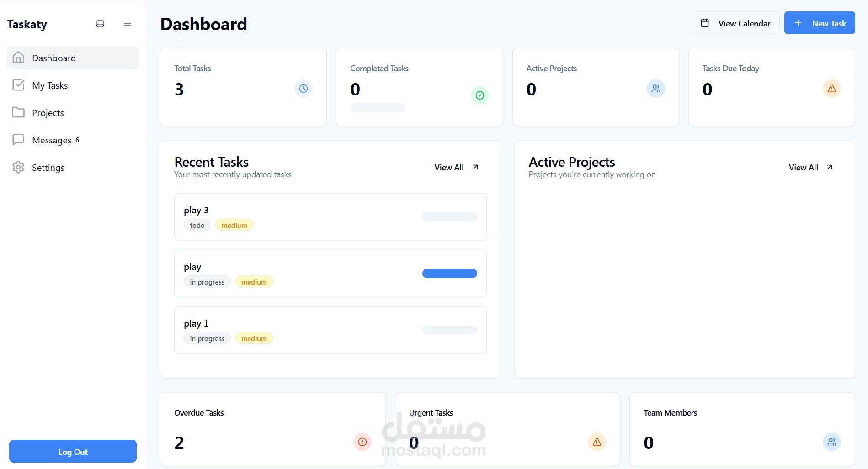Click the Completed Tasks progress bar
Viewport: 868px width, 469px height.
pyautogui.click(x=378, y=108)
